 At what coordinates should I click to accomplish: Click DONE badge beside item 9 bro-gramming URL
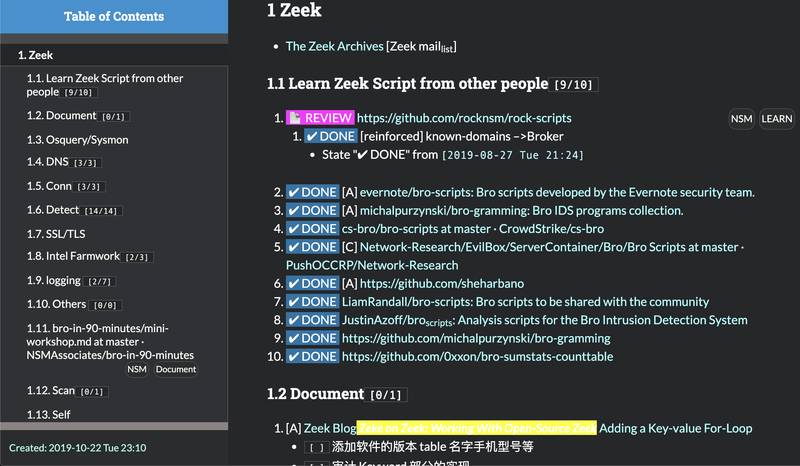point(312,338)
